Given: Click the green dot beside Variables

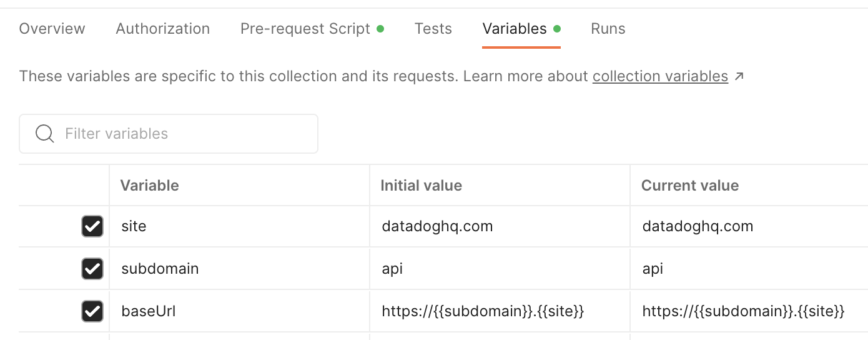Looking at the screenshot, I should point(557,29).
